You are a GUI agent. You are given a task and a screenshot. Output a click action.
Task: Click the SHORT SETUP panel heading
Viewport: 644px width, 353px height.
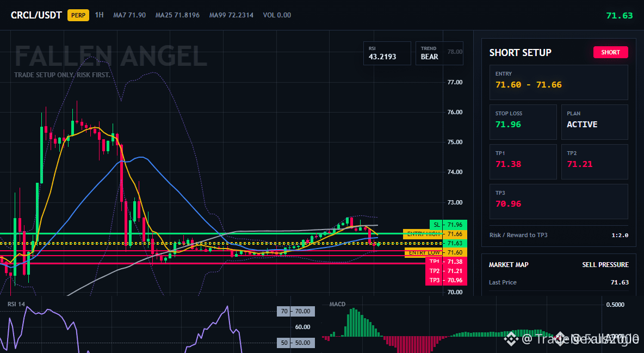coord(520,53)
